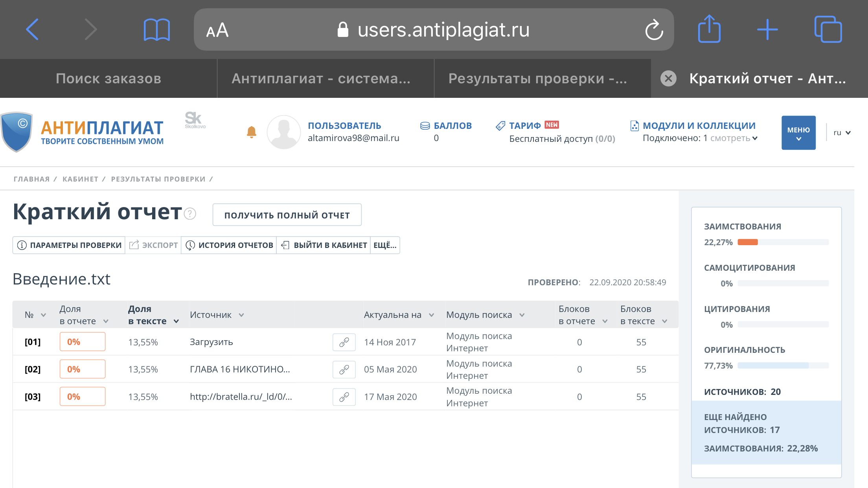The width and height of the screenshot is (868, 488).
Task: Open the Источник column filter arrow
Action: pos(241,315)
